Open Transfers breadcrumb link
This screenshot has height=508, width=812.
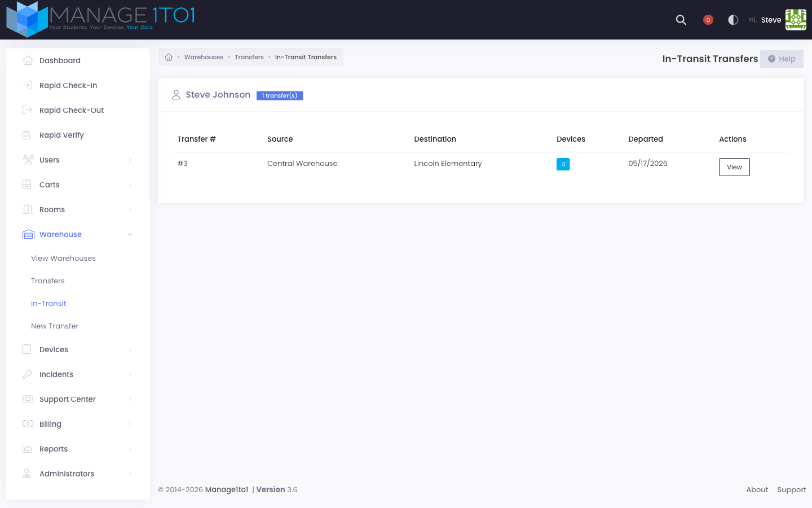click(249, 57)
